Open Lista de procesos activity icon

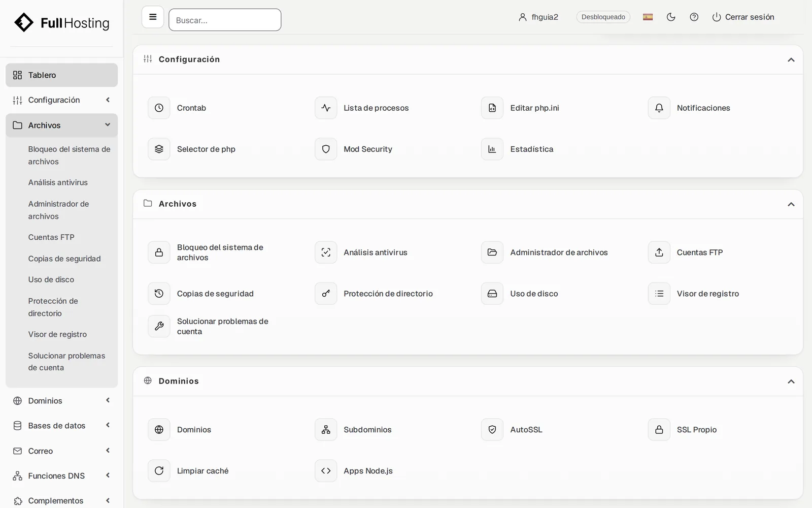coord(326,108)
